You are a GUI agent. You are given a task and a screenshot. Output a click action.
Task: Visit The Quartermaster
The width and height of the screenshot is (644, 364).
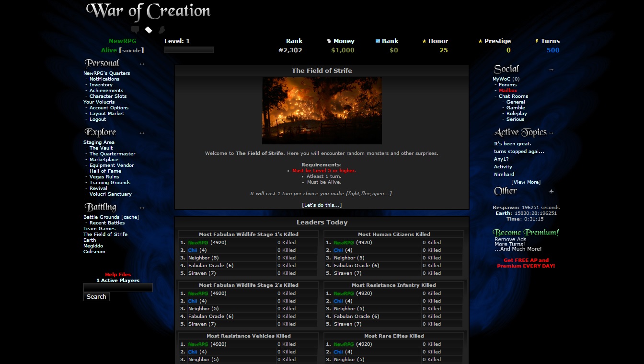pyautogui.click(x=113, y=154)
